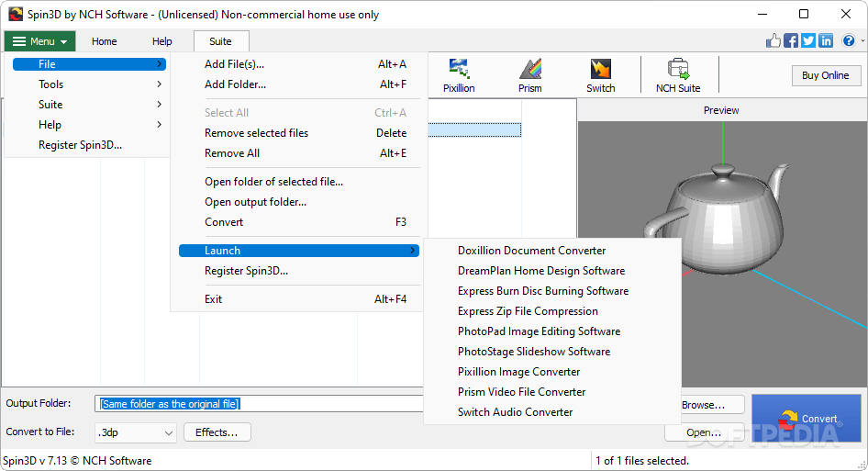Launch Pixillion Image Converter from submenu
The image size is (868, 471).
click(x=552, y=372)
